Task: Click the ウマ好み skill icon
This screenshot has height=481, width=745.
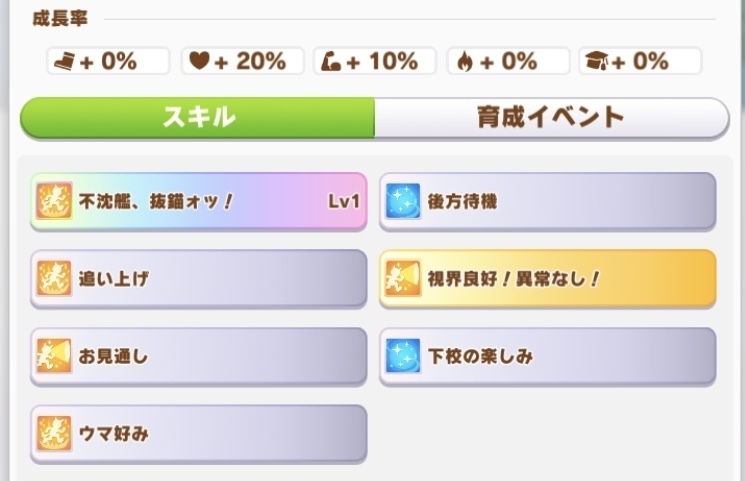Action: [51, 433]
